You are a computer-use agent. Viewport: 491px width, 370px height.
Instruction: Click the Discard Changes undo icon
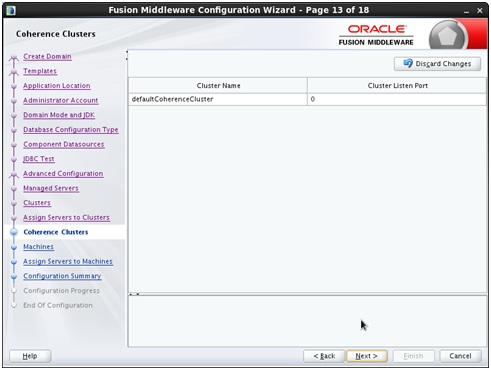[408, 63]
